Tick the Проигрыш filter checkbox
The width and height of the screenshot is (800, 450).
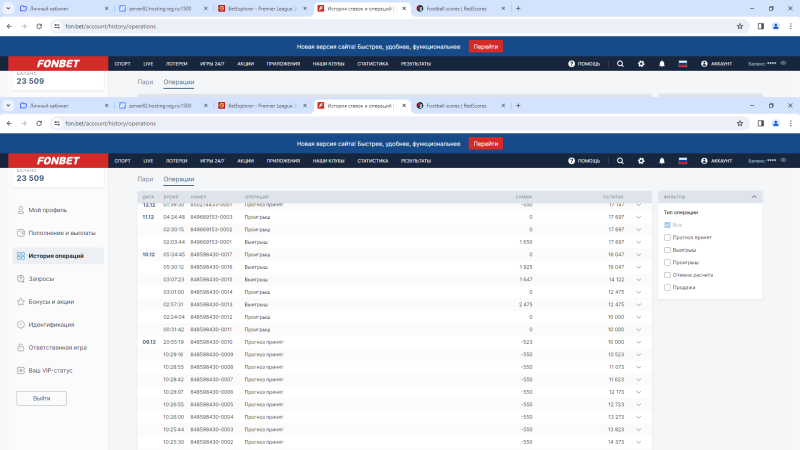(668, 262)
